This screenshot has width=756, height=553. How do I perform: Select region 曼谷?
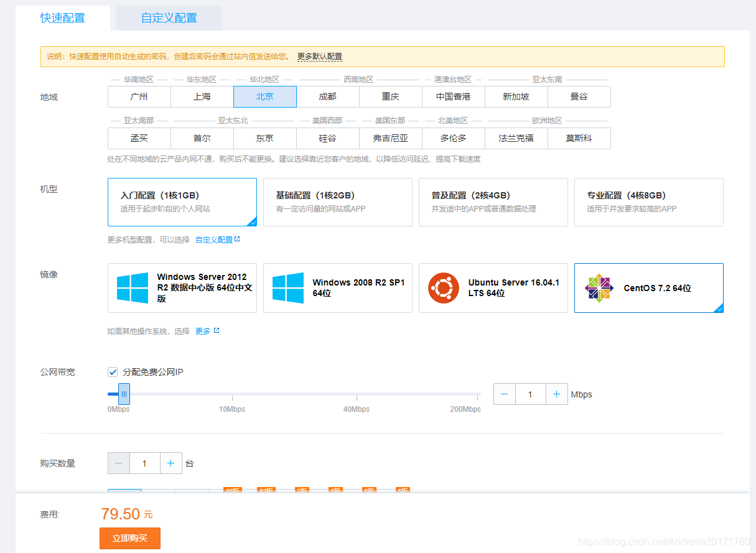pyautogui.click(x=579, y=97)
